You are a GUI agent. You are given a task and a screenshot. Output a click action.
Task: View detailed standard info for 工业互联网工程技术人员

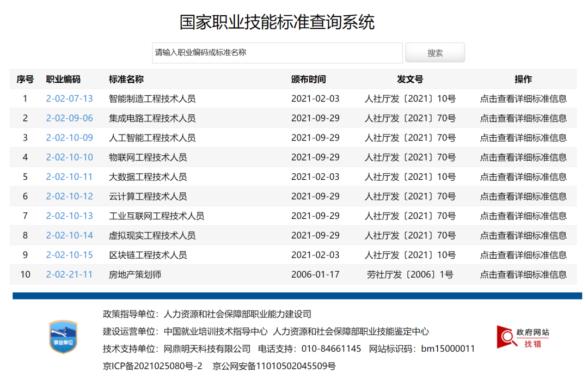coord(523,216)
